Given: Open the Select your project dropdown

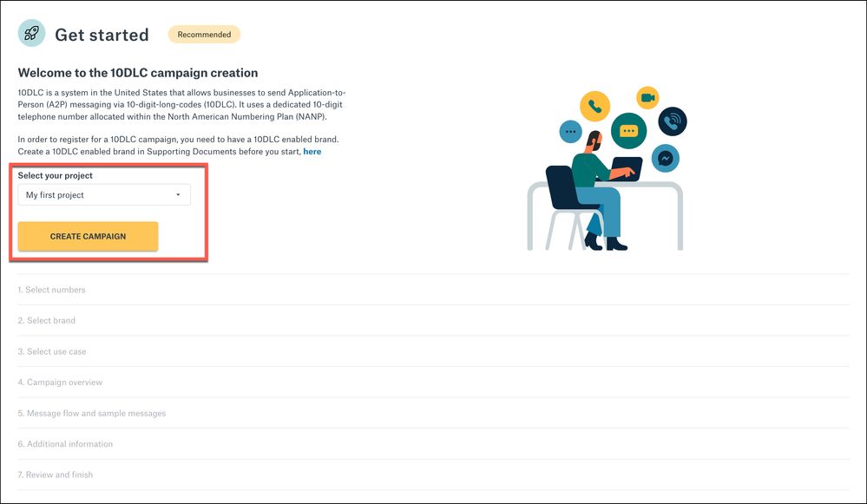Looking at the screenshot, I should [104, 195].
